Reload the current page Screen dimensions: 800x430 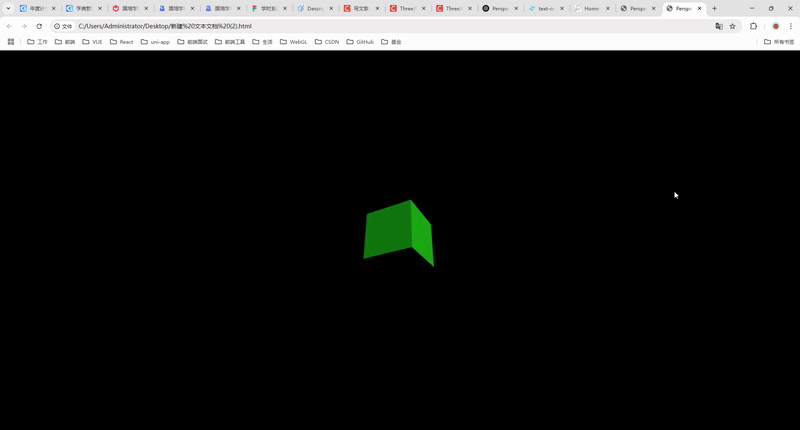(x=39, y=26)
